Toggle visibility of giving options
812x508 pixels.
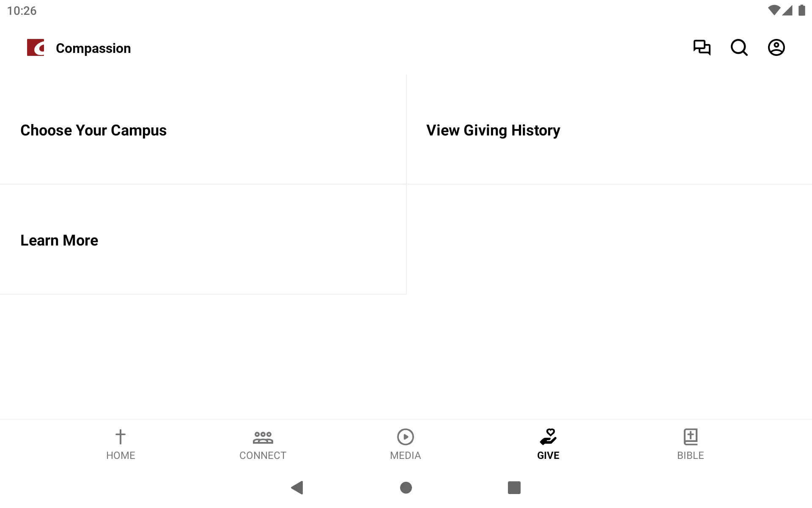pyautogui.click(x=548, y=443)
